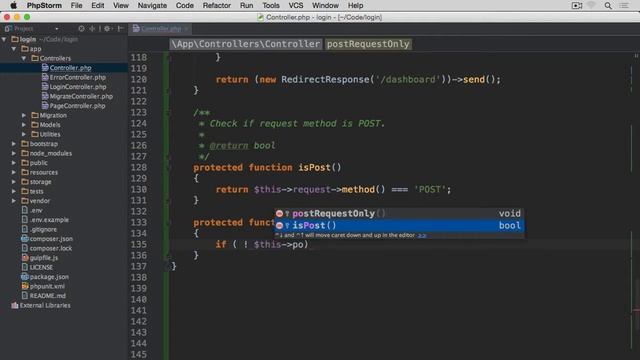This screenshot has height=360, width=640.
Task: Open the Apple menu
Action: 13,5
